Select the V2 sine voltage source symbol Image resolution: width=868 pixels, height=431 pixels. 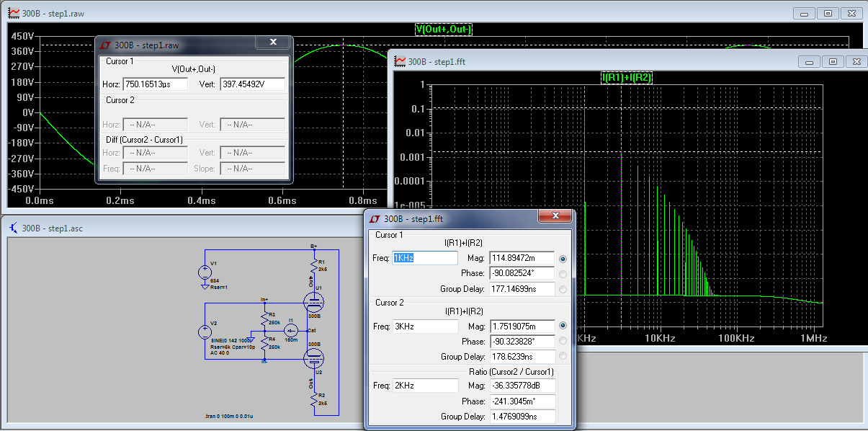click(205, 332)
